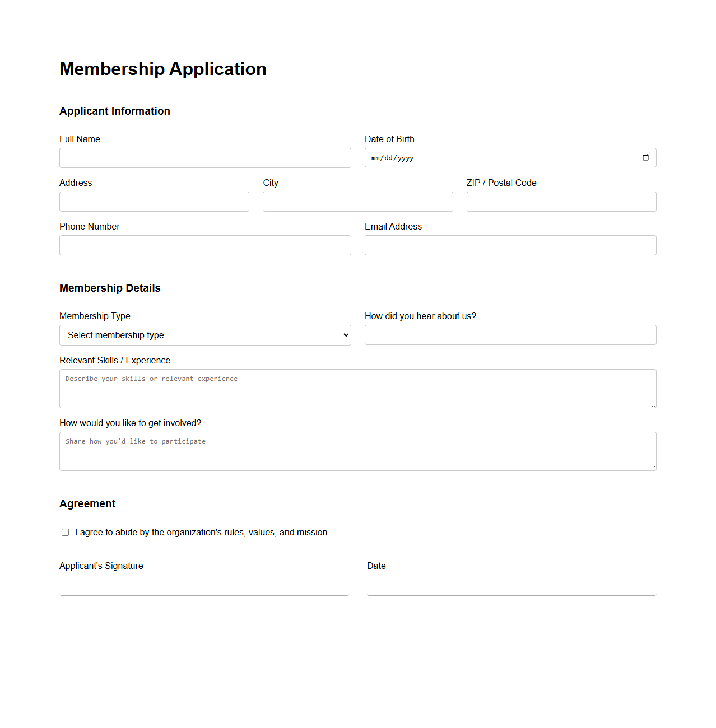Check the agreement to abide by rules
The width and height of the screenshot is (716, 728).
coord(65,532)
